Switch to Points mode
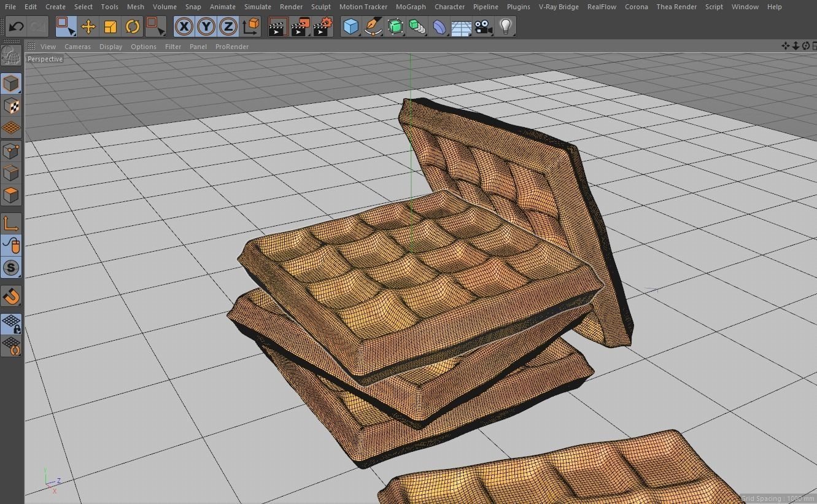 tap(11, 150)
